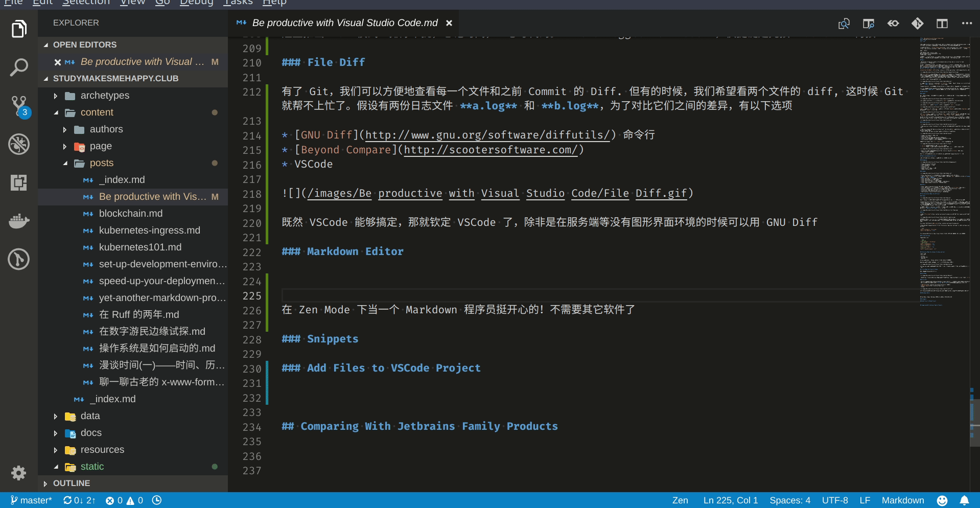The width and height of the screenshot is (980, 508).
Task: Close the Be productive editor tab
Action: coord(449,23)
